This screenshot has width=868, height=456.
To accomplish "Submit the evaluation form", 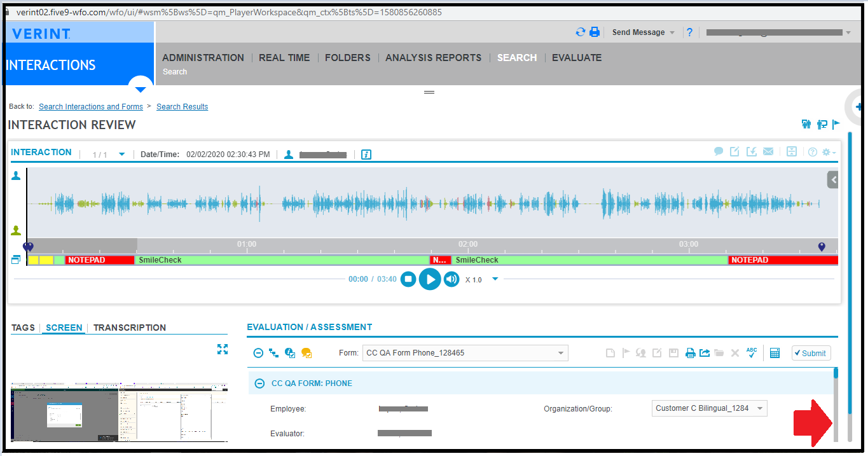I will tap(811, 353).
